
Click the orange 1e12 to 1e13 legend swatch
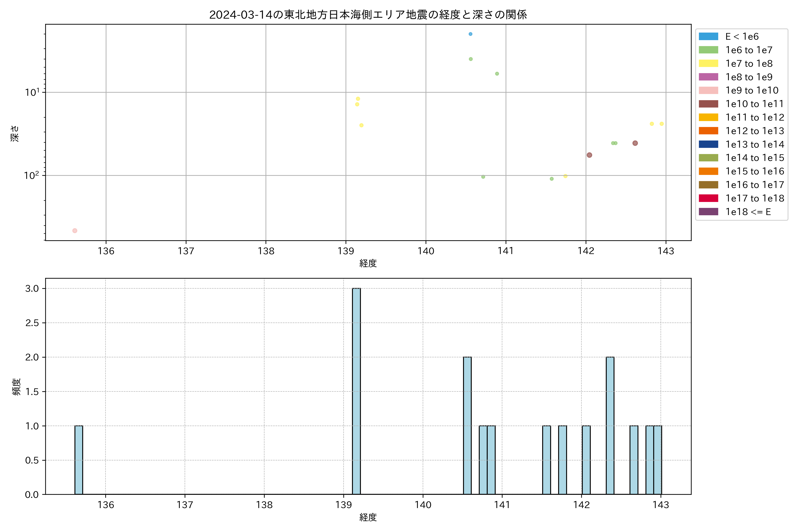(708, 131)
